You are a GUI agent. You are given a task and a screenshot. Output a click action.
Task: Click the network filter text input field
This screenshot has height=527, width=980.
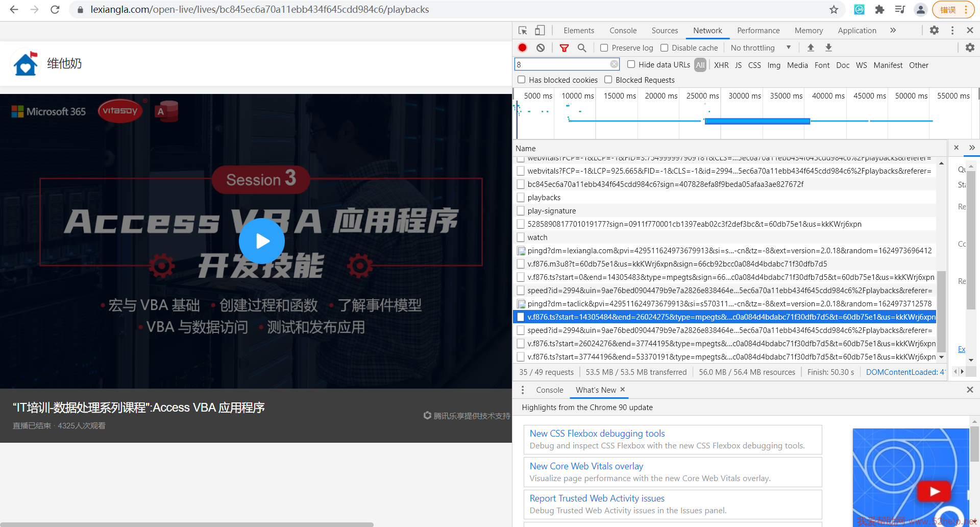[x=561, y=64]
